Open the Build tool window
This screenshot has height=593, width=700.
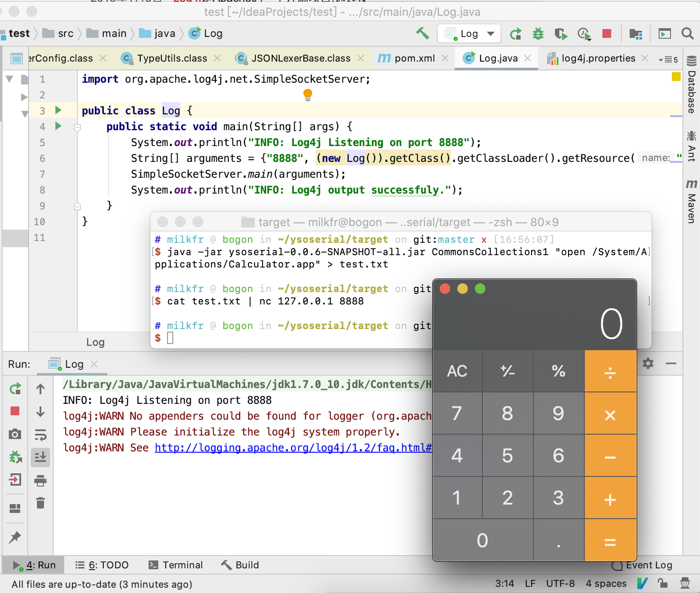[240, 565]
